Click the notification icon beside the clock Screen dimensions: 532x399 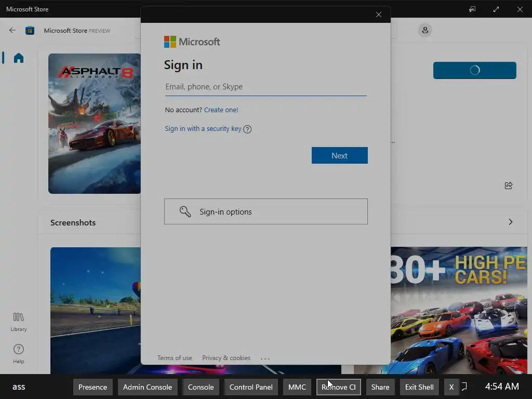point(464,387)
